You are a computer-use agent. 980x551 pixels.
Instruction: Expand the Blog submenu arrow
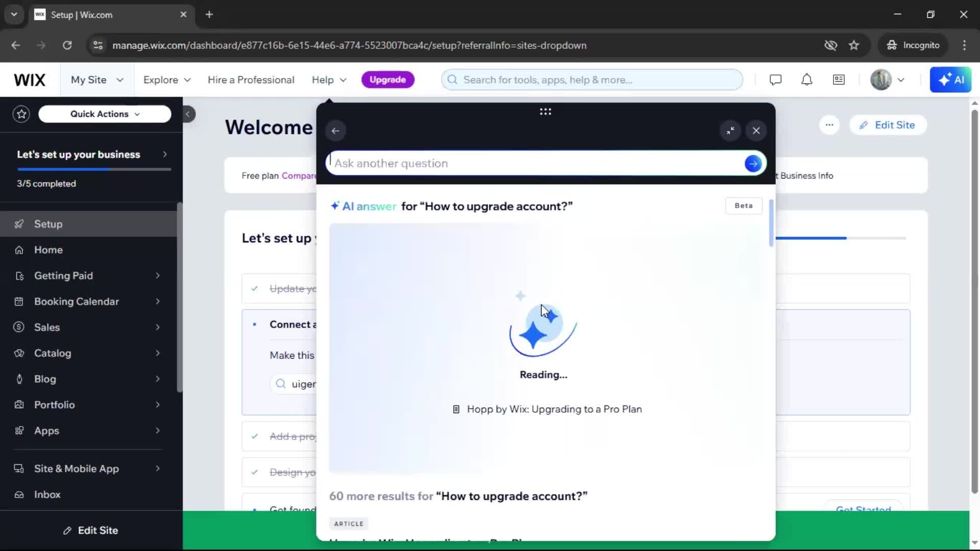pos(158,379)
